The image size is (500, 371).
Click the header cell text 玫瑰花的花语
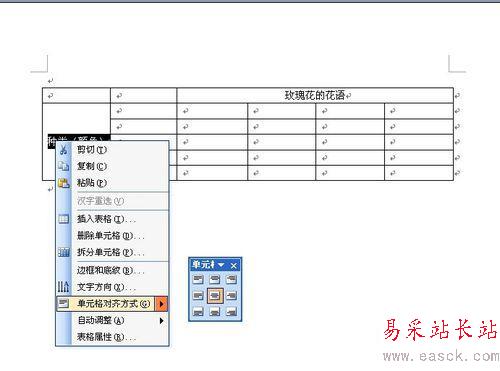click(x=315, y=96)
